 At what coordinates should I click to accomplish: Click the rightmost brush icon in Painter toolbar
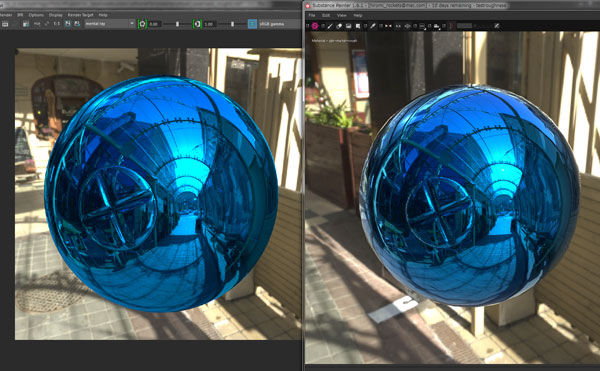(497, 26)
